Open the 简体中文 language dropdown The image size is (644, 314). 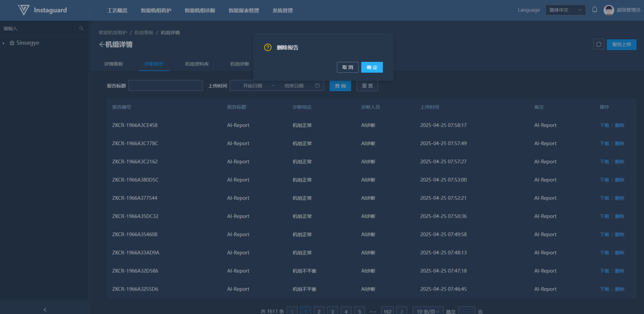point(565,10)
